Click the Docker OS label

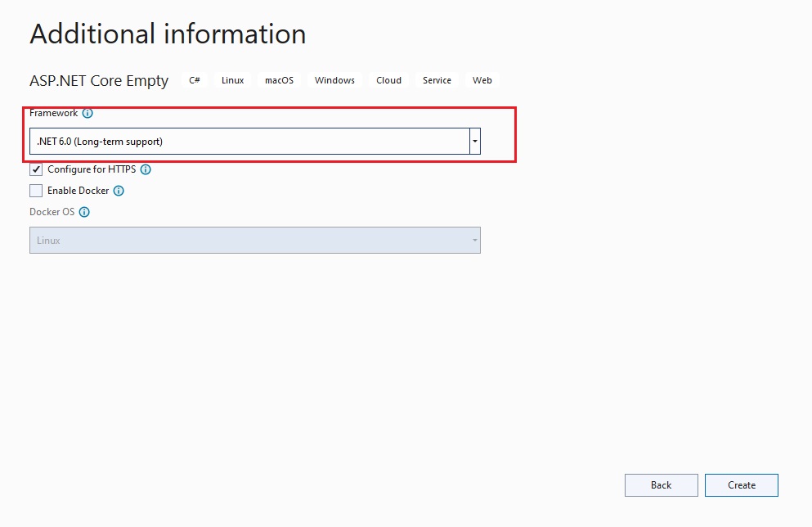52,212
